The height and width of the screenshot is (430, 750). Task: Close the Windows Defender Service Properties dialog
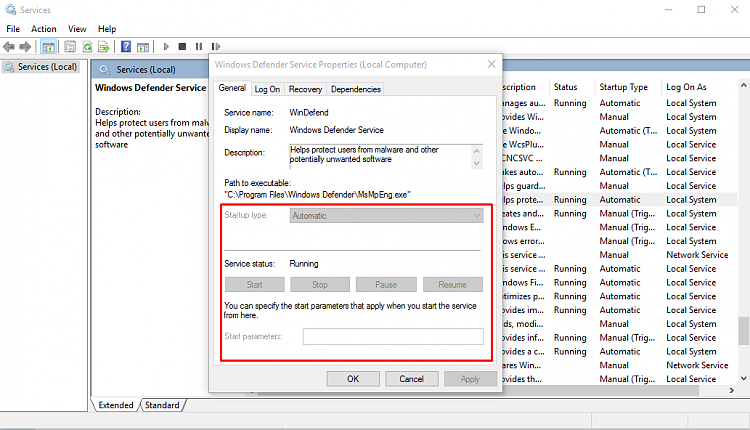(x=491, y=64)
